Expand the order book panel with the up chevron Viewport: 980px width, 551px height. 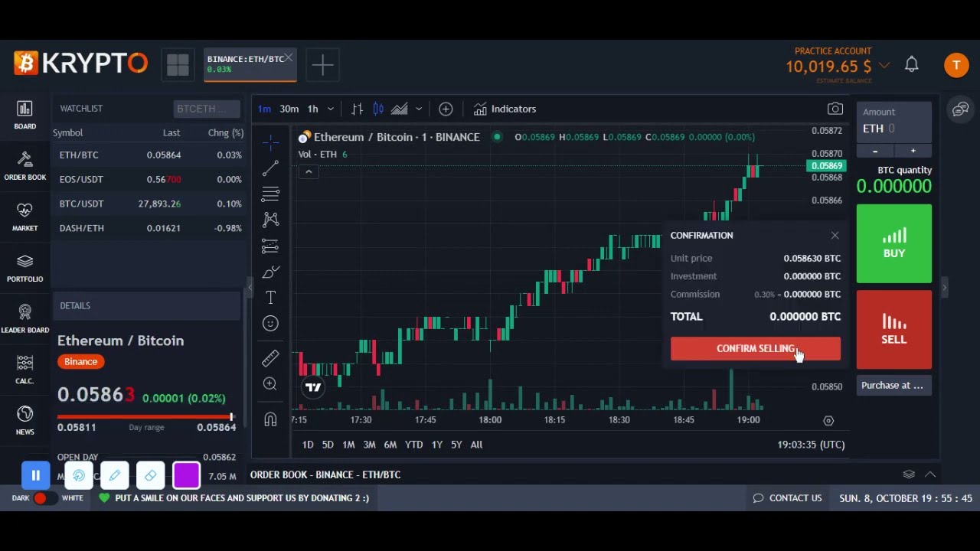click(x=930, y=474)
